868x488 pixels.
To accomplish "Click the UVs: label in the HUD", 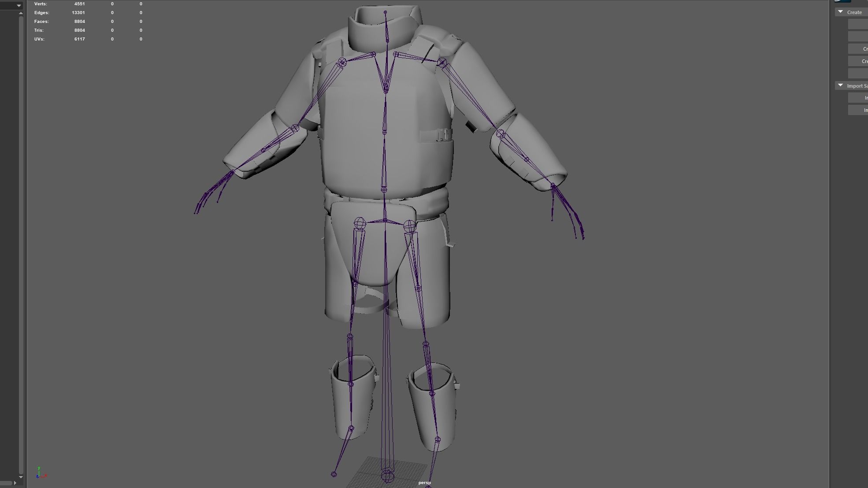I will click(x=39, y=39).
